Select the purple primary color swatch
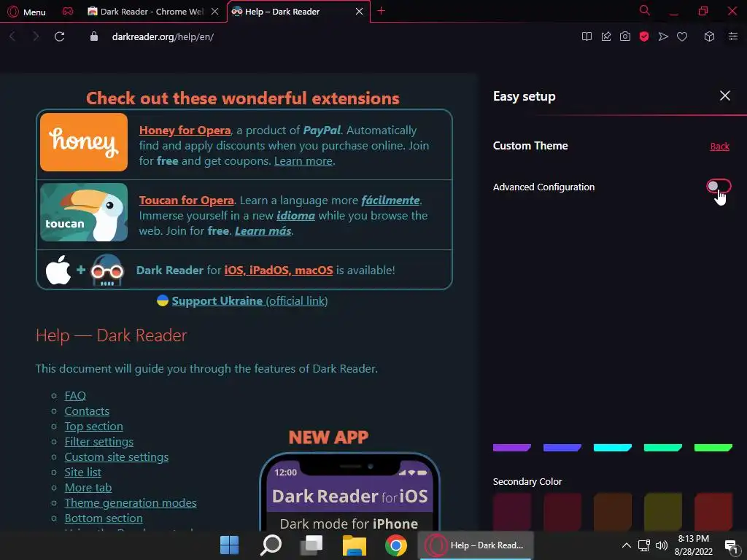This screenshot has width=747, height=560. coord(511,448)
